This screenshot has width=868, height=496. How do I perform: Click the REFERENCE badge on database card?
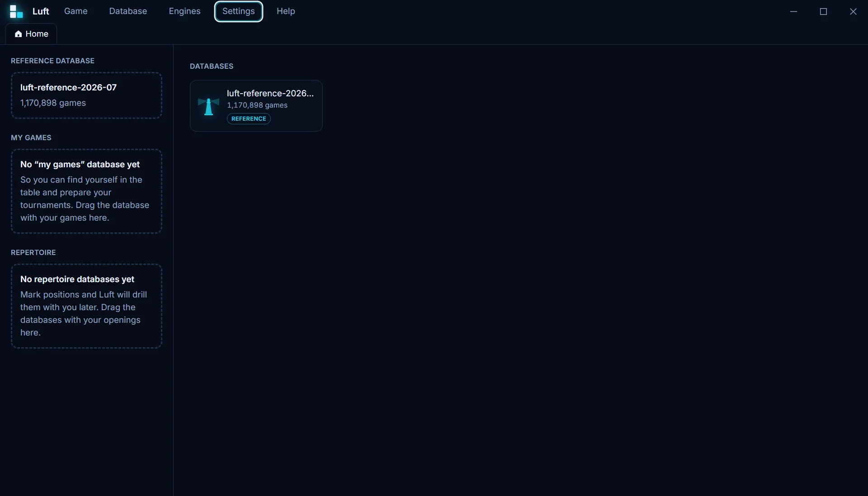249,119
